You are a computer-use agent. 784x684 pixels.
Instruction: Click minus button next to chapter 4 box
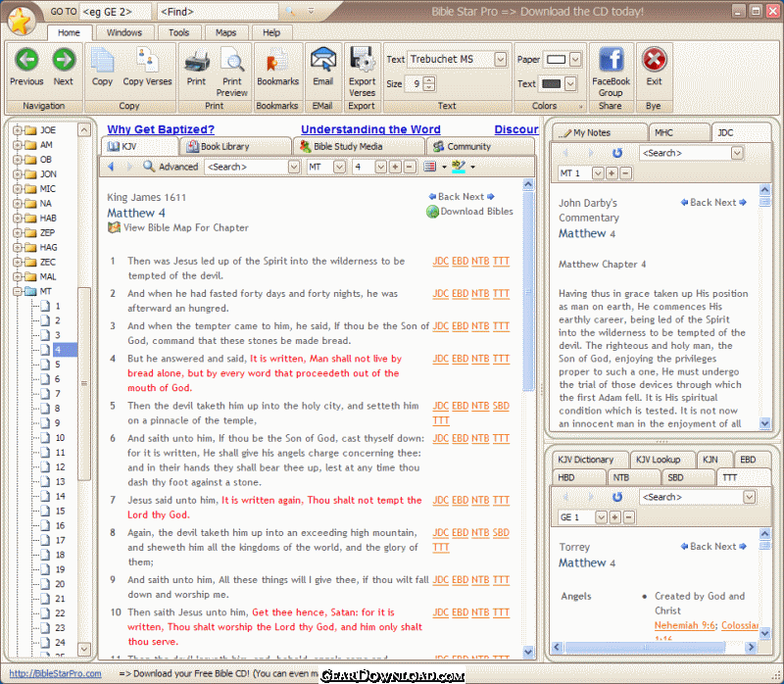(410, 167)
